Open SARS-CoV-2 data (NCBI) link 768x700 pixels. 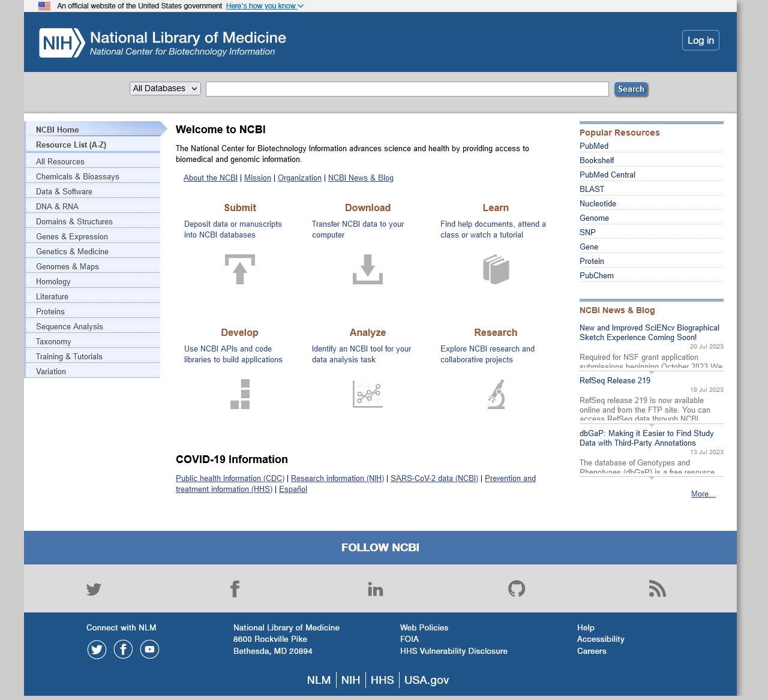coord(434,479)
